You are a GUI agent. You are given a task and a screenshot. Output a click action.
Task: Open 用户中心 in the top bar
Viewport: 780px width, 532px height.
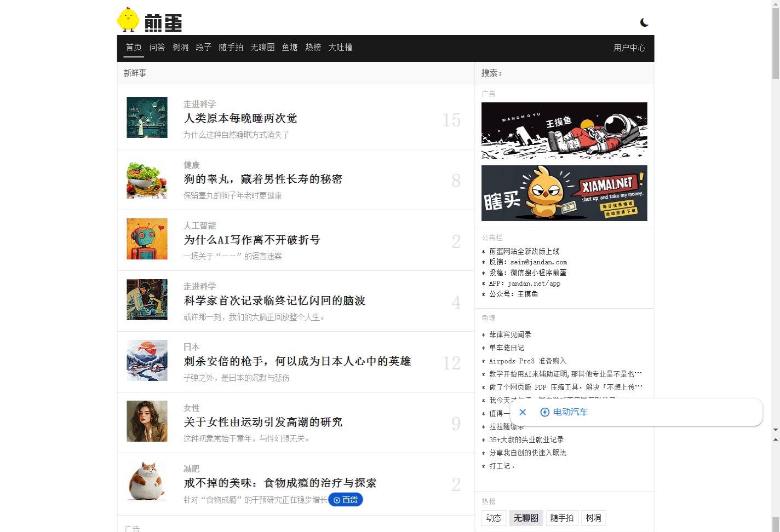click(629, 48)
